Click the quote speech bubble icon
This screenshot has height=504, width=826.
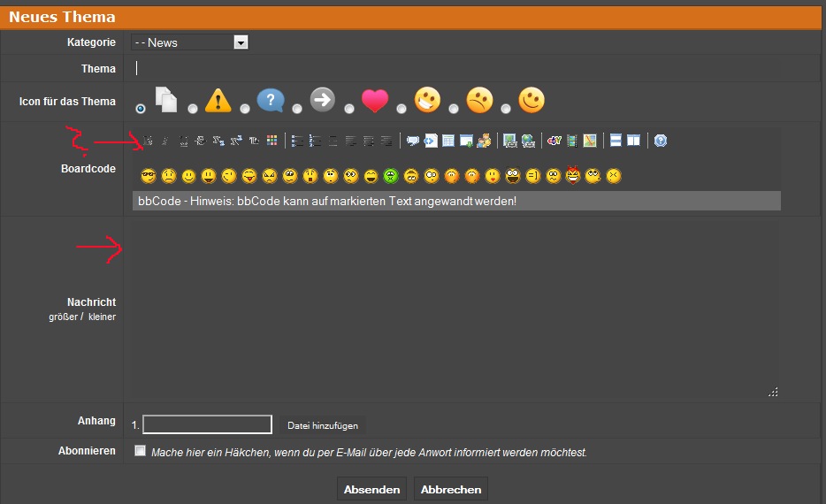click(x=412, y=141)
